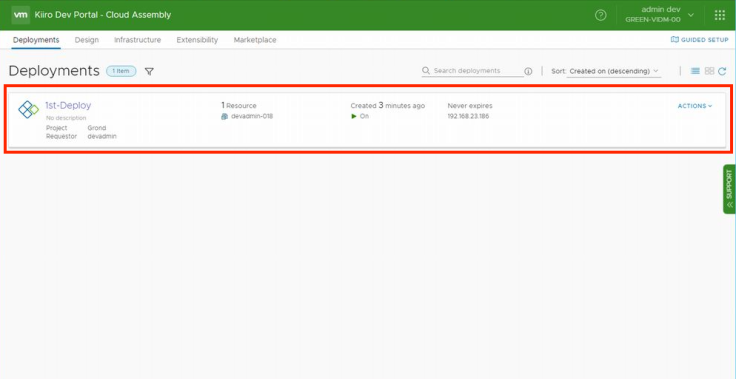Switch to card grid view icon

709,71
